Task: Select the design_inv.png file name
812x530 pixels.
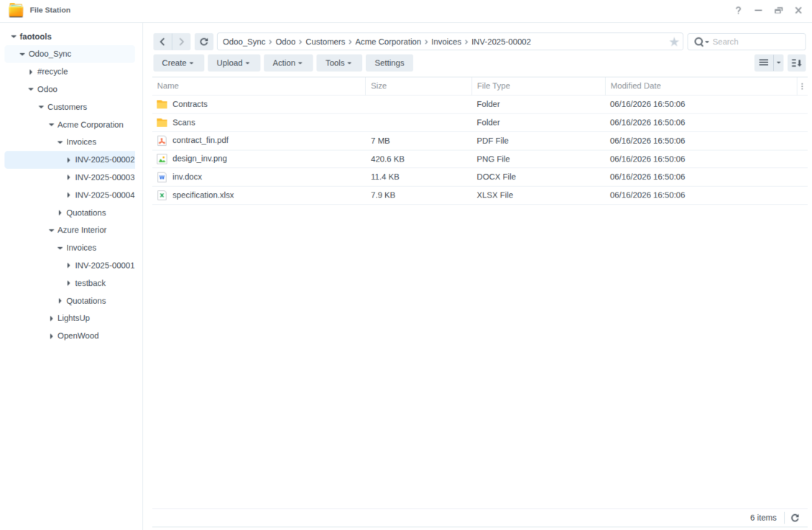Action: point(199,159)
